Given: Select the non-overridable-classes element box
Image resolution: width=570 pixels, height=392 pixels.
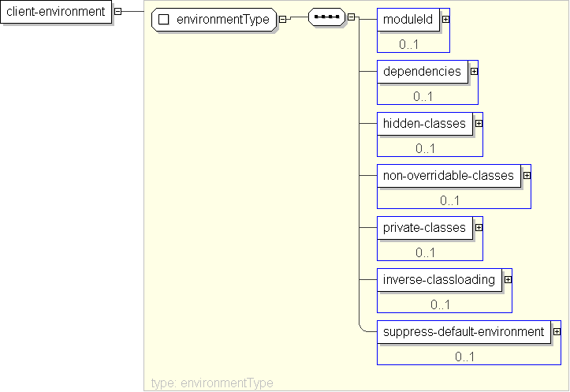Looking at the screenshot, I should point(448,176).
